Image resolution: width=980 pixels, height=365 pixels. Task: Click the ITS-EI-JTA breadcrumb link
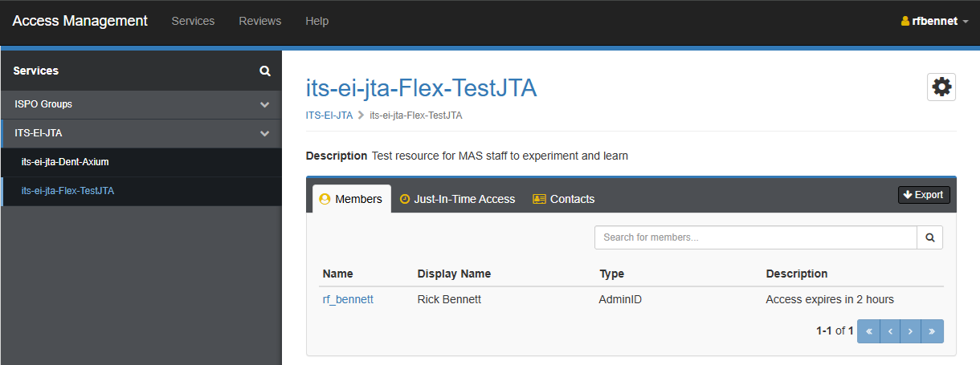(329, 115)
